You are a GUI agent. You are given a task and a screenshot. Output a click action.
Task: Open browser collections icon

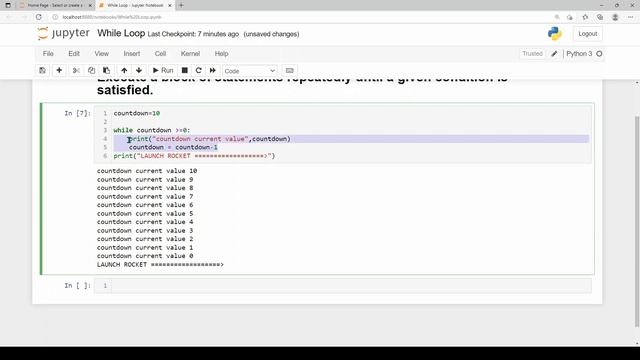click(x=600, y=17)
